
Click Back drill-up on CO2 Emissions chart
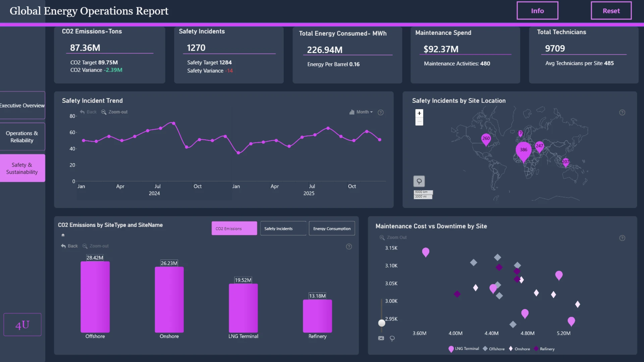69,246
